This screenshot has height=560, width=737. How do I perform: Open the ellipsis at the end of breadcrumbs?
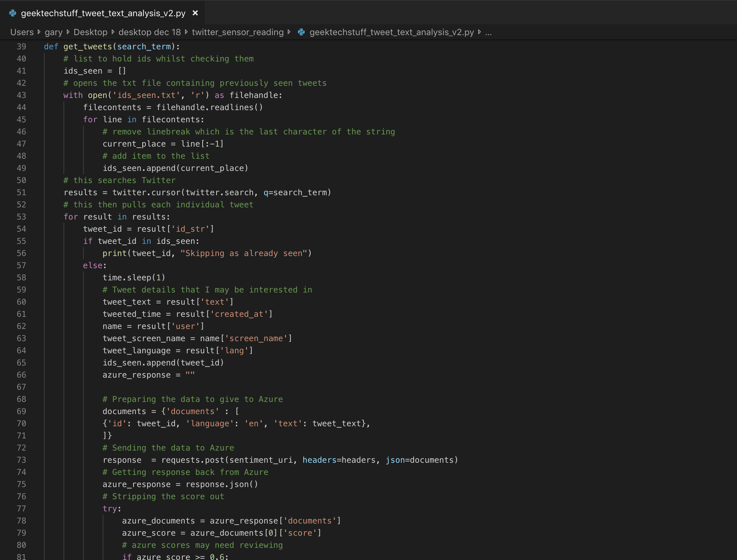point(488,32)
